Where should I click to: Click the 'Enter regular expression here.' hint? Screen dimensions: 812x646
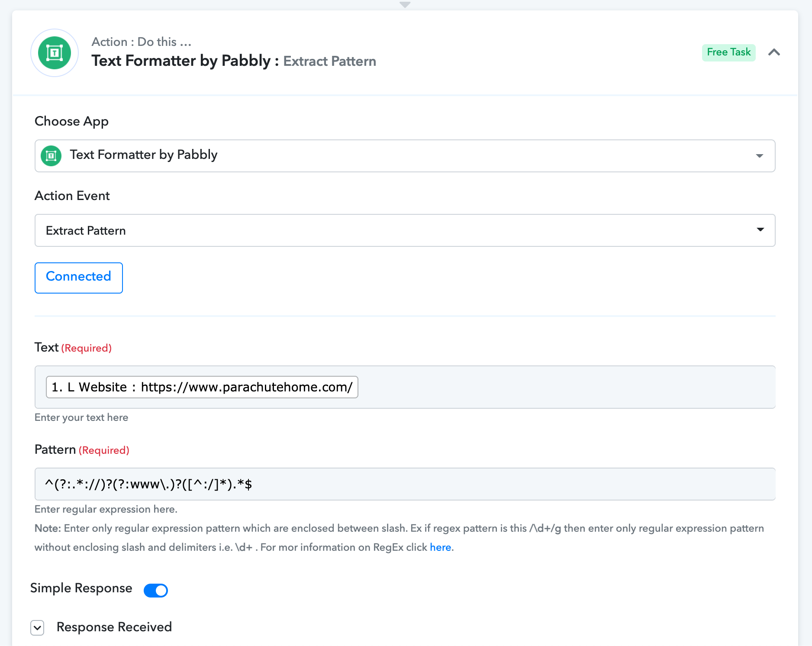tap(106, 509)
